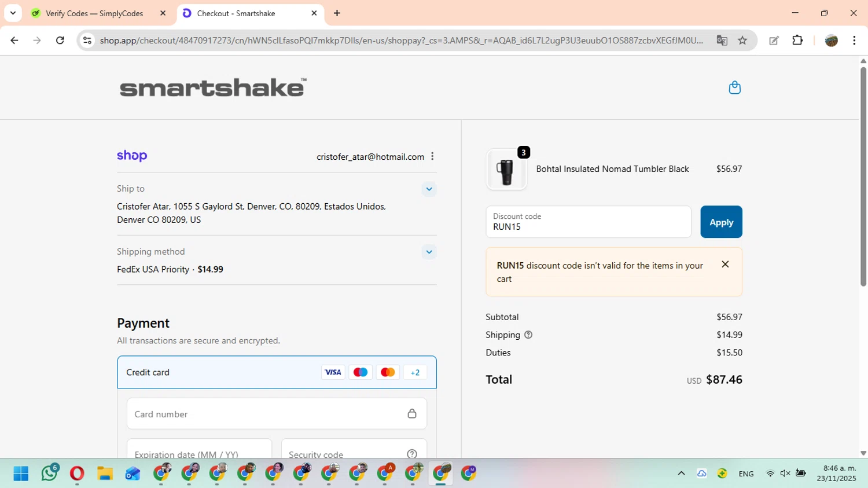
Task: Click the Bohtal Insulated Nomad Tumbler Black name
Action: pos(612,169)
